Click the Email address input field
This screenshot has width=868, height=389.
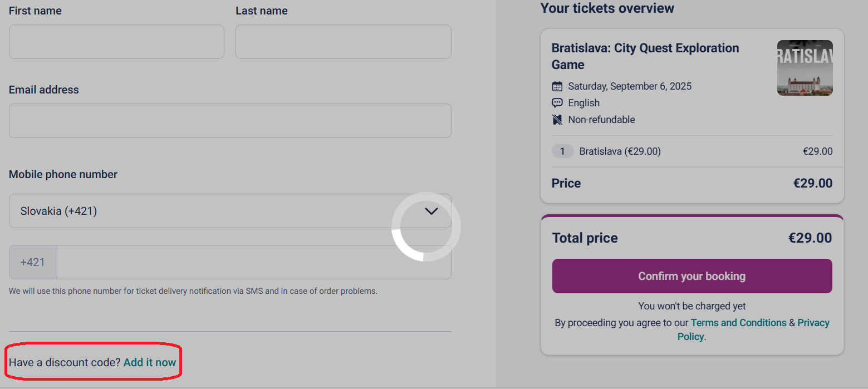click(x=230, y=121)
